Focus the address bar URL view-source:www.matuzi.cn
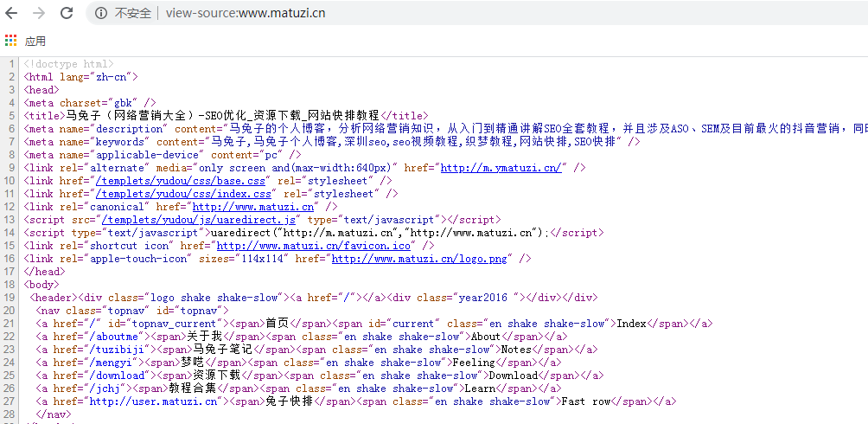The image size is (868, 424). click(246, 13)
